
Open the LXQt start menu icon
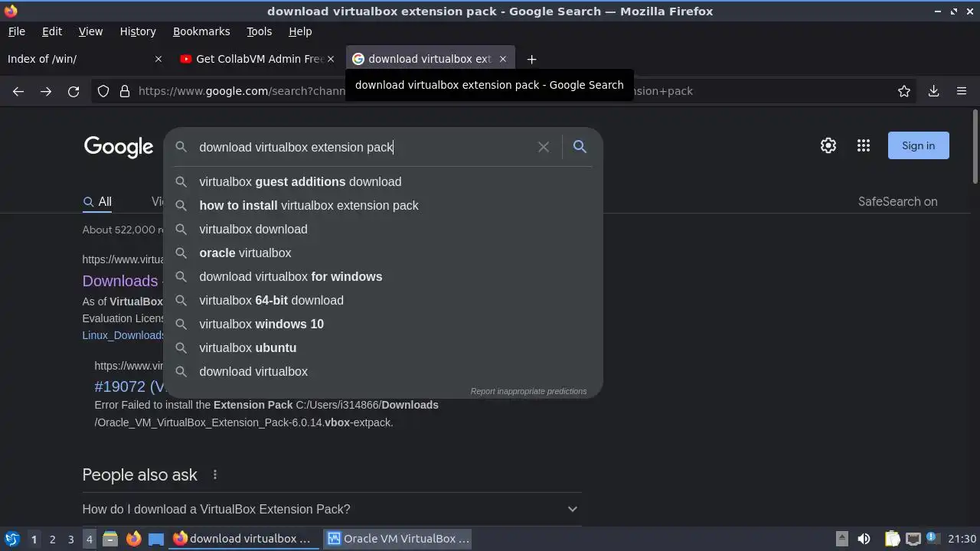pos(11,539)
